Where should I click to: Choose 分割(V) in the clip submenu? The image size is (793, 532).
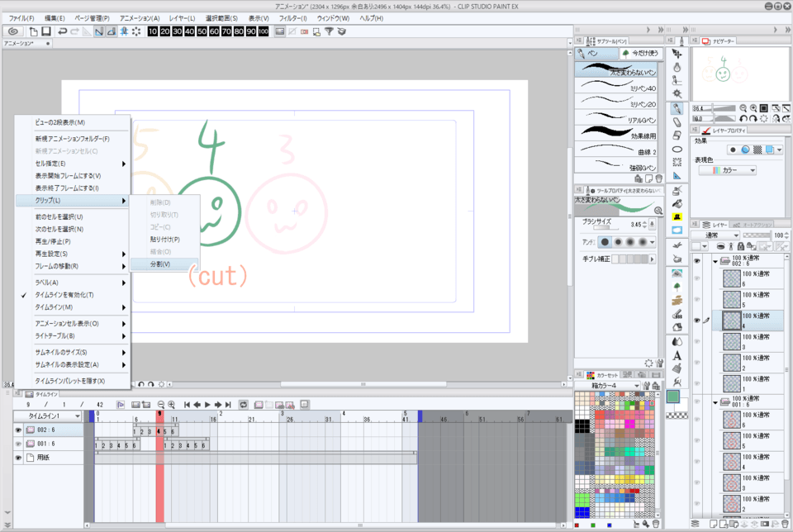point(164,264)
